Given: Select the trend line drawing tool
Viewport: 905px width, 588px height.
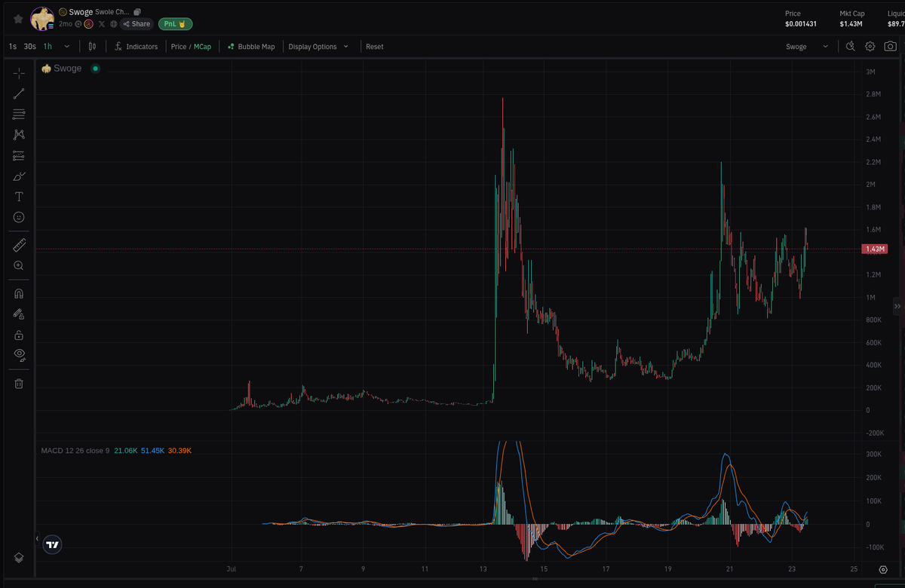Looking at the screenshot, I should click(x=20, y=93).
